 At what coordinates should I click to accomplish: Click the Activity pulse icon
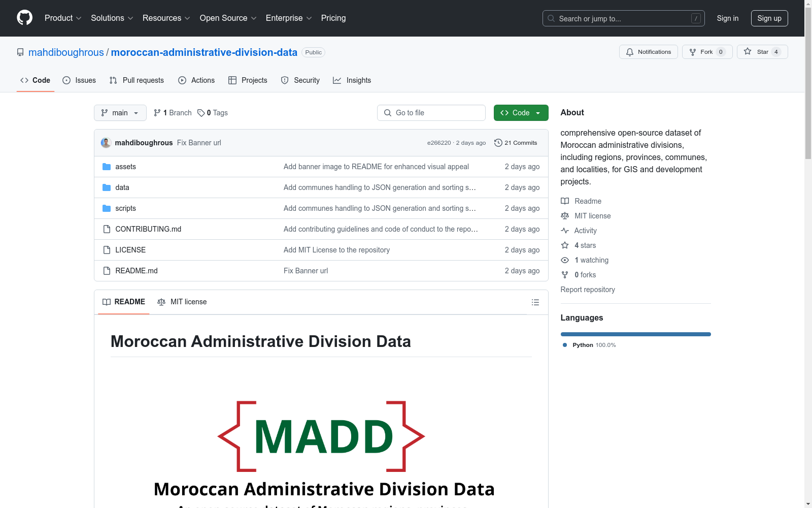coord(565,231)
